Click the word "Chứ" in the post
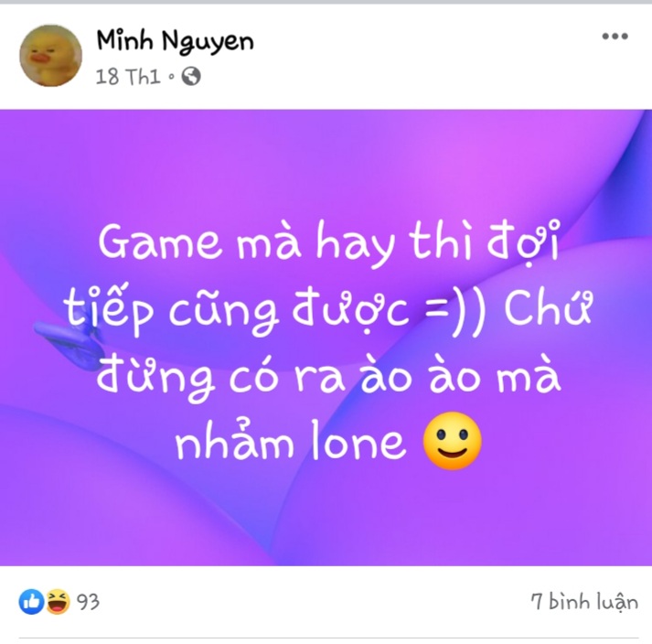This screenshot has width=652, height=644. coord(548,308)
